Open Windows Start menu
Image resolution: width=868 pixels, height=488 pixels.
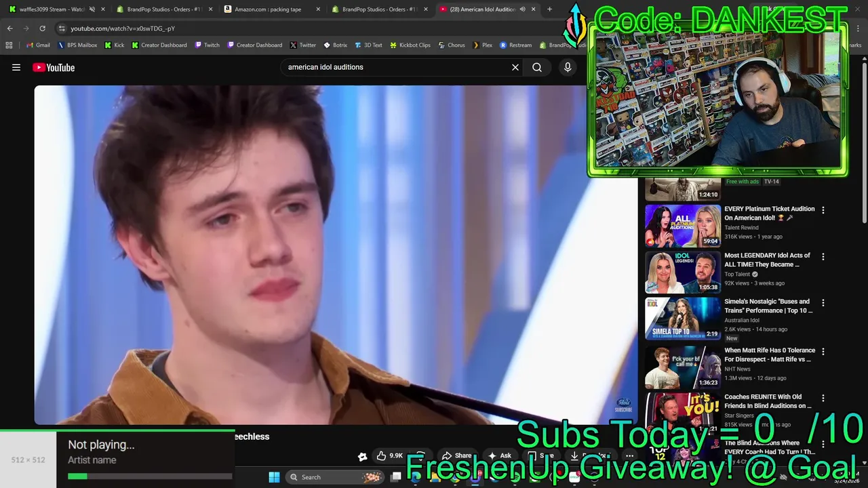tap(274, 477)
